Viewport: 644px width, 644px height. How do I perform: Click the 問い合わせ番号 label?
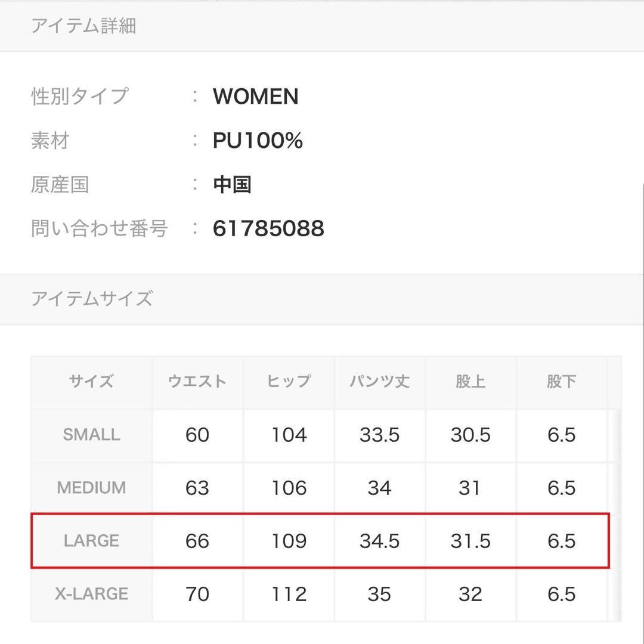click(99, 228)
